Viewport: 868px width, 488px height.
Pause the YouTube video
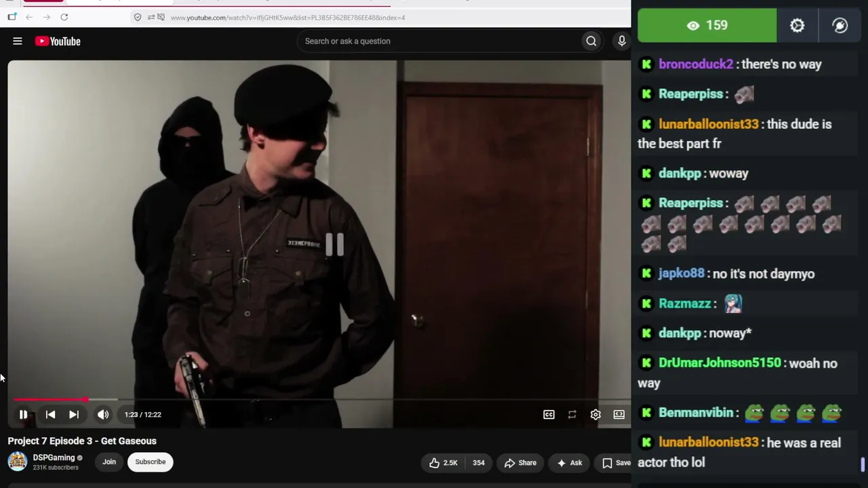[x=23, y=414]
